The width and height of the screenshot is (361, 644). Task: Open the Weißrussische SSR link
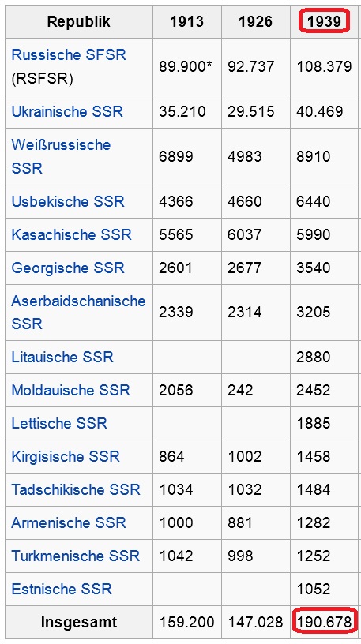(x=61, y=156)
